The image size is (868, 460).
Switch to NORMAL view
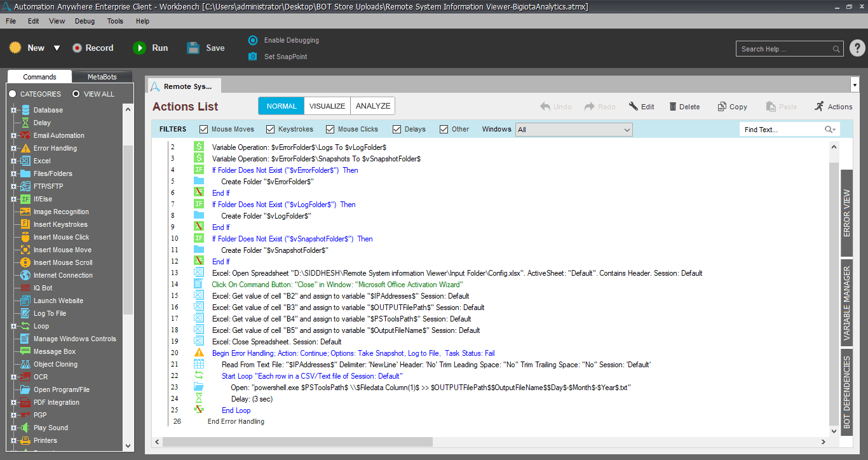[x=281, y=106]
